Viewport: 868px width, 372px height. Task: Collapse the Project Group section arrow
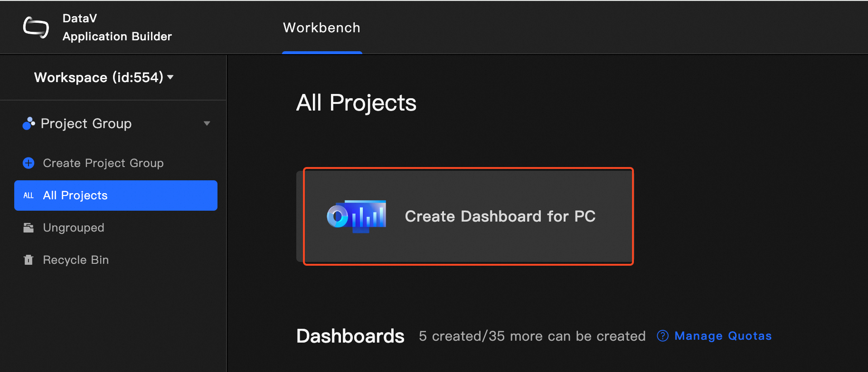pos(207,123)
